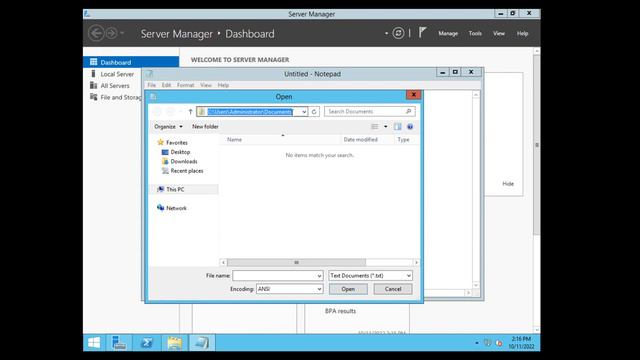Close the Open dialog with the X
The height and width of the screenshot is (360, 640).
pos(413,95)
